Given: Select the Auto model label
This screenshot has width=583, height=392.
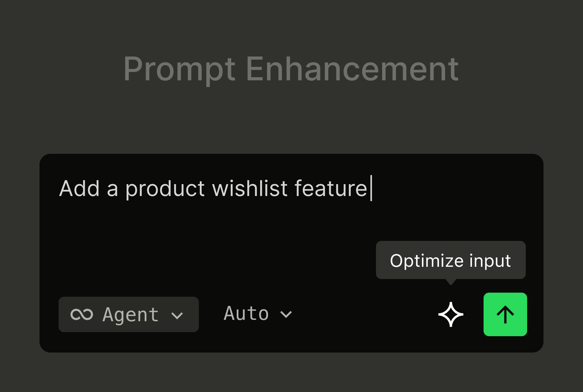Looking at the screenshot, I should pos(246,314).
